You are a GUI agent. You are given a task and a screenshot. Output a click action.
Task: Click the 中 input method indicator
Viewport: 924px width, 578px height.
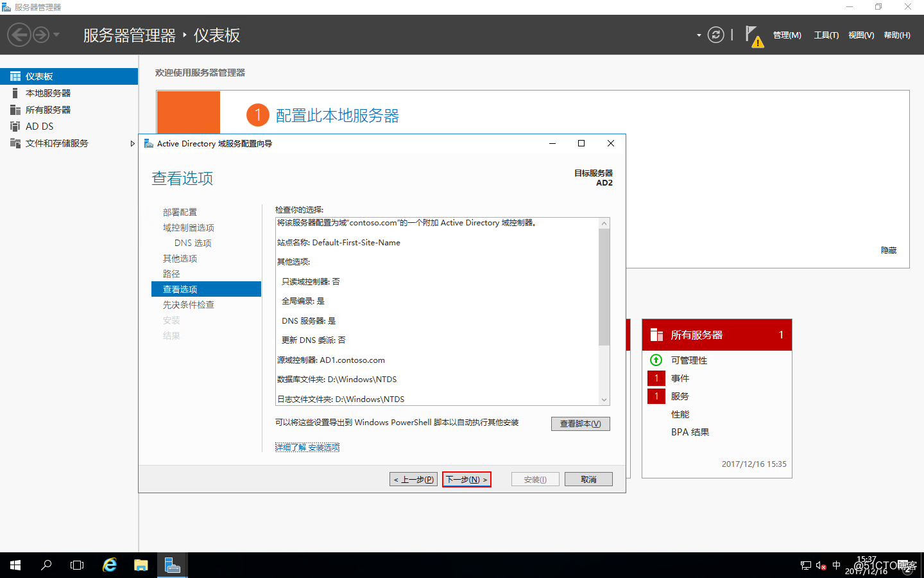pyautogui.click(x=836, y=565)
